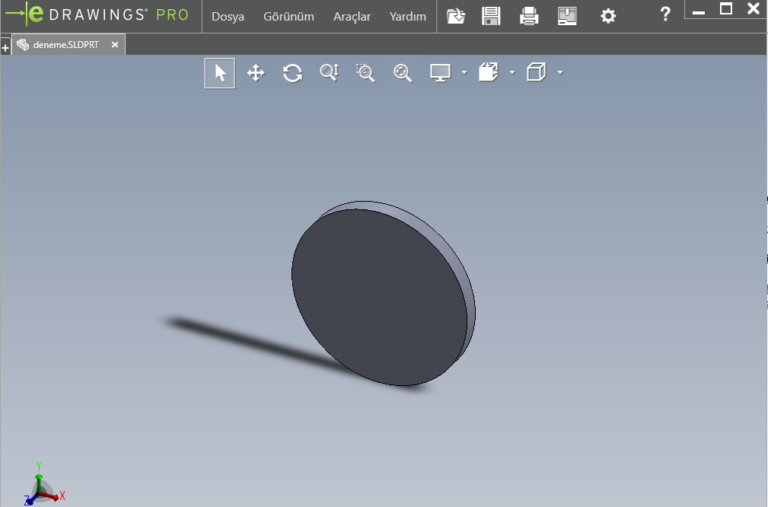Image resolution: width=768 pixels, height=507 pixels.
Task: Print the current model
Action: [529, 16]
